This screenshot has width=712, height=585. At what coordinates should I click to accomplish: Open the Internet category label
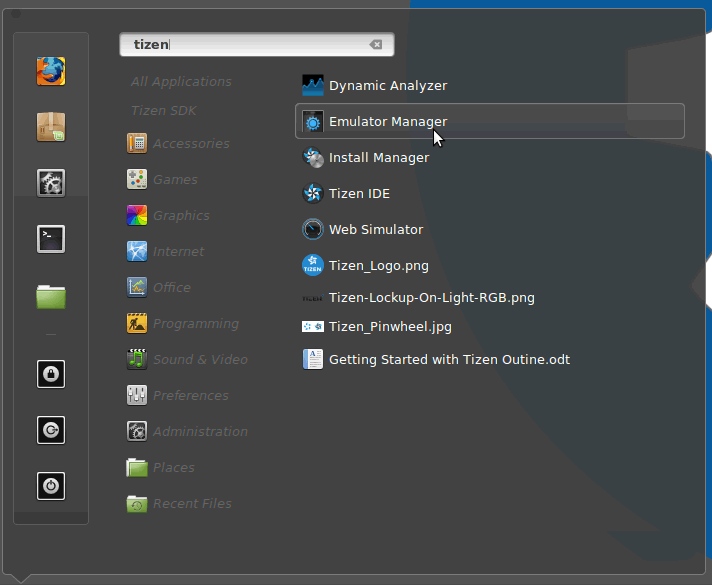pos(178,251)
